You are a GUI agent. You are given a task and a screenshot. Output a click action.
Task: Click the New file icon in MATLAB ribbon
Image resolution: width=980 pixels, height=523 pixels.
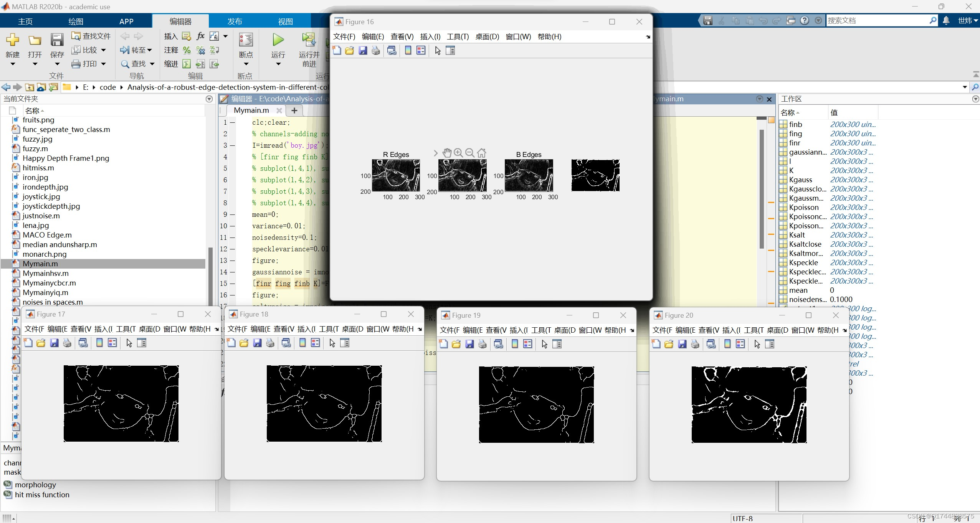click(12, 40)
